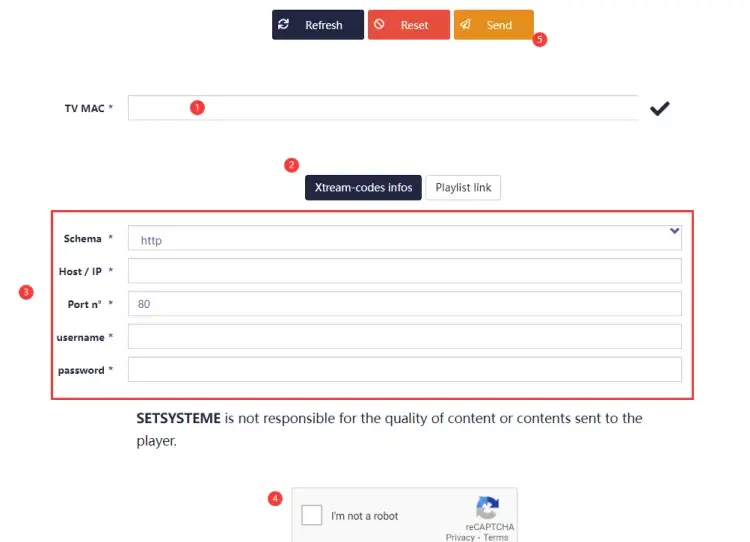The image size is (750, 542).
Task: Check the I'm not a robot box
Action: point(312,515)
